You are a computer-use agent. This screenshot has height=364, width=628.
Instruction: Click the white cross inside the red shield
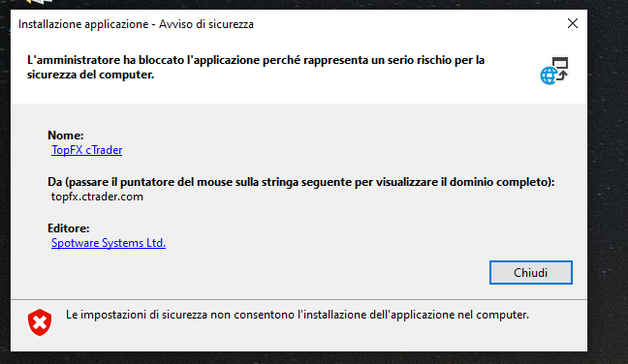[x=40, y=322]
